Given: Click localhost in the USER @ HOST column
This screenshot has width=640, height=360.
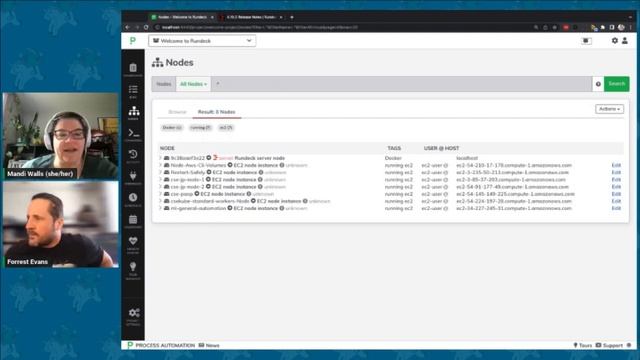Looking at the screenshot, I should (467, 158).
